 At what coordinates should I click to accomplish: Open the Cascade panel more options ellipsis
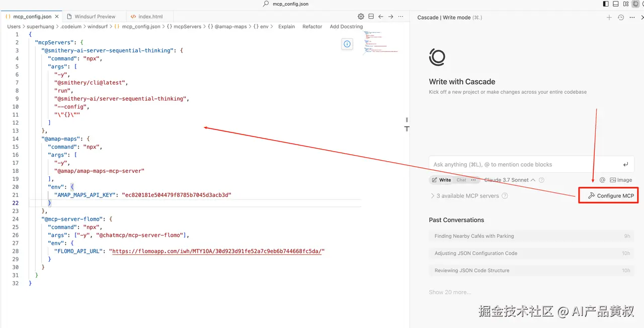coord(633,18)
